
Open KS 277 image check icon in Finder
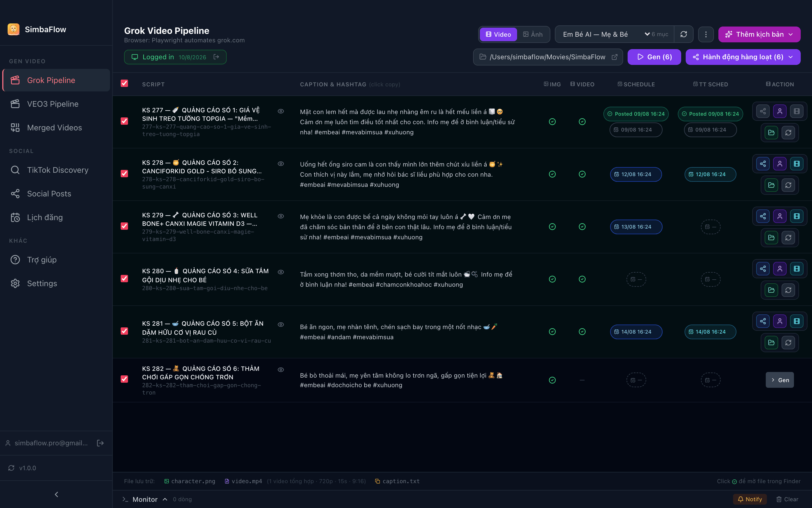click(x=552, y=122)
